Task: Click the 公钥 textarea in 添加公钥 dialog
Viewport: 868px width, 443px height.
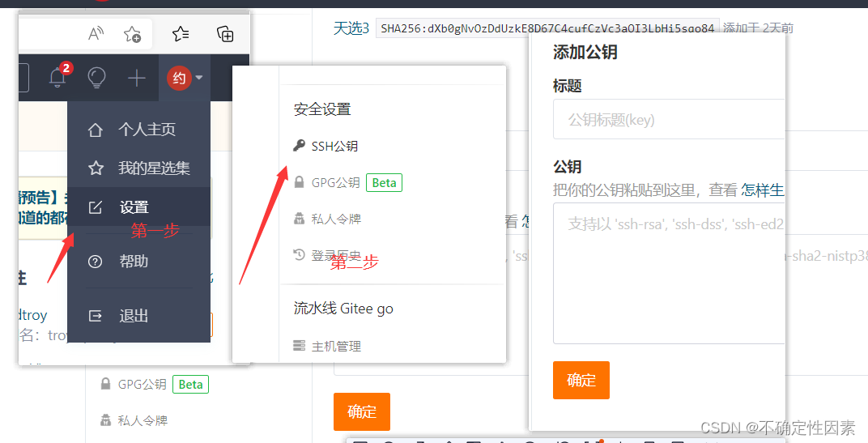Action: (x=669, y=274)
